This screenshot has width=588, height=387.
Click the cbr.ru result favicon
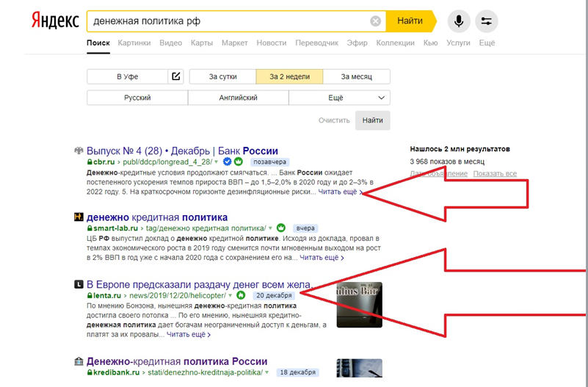pyautogui.click(x=79, y=151)
